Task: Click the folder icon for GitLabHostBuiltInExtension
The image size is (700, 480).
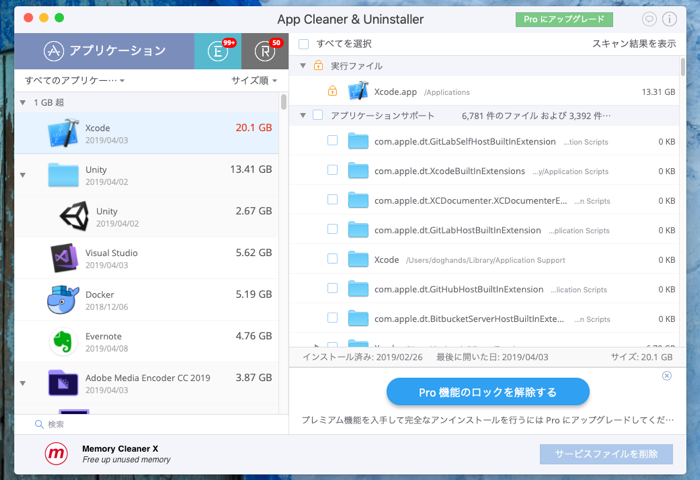Action: tap(358, 230)
